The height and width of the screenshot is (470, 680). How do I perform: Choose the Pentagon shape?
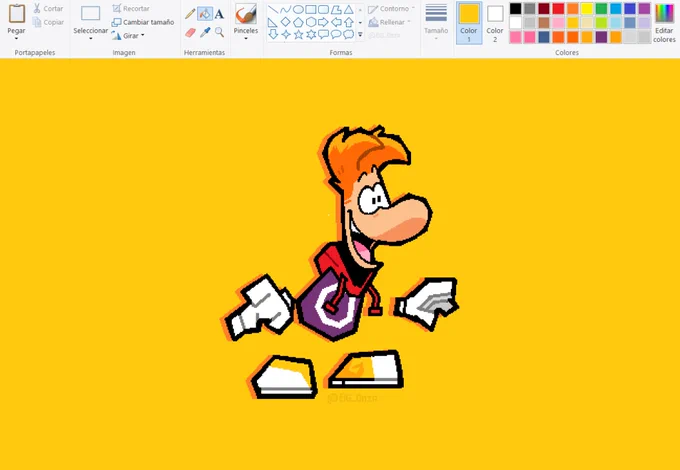[298, 22]
